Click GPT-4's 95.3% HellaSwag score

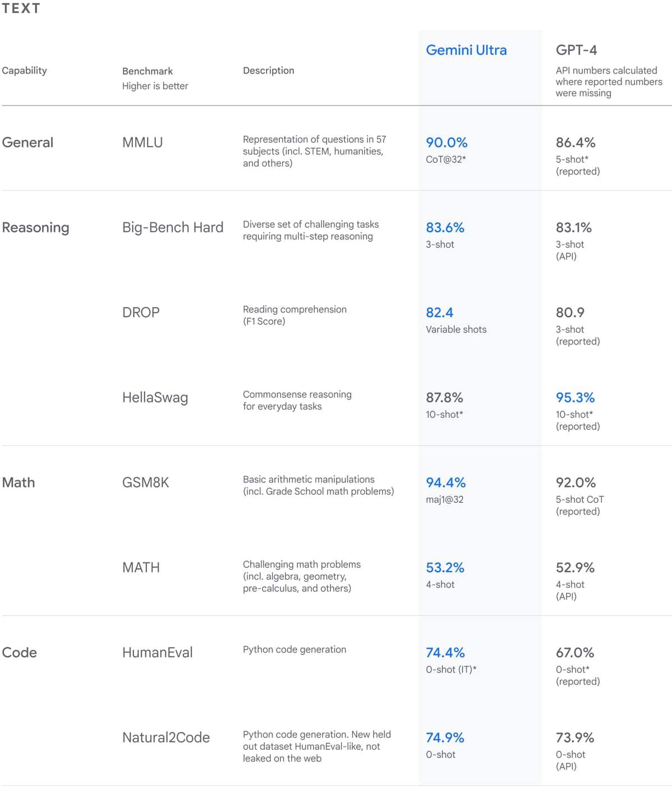[x=575, y=397]
